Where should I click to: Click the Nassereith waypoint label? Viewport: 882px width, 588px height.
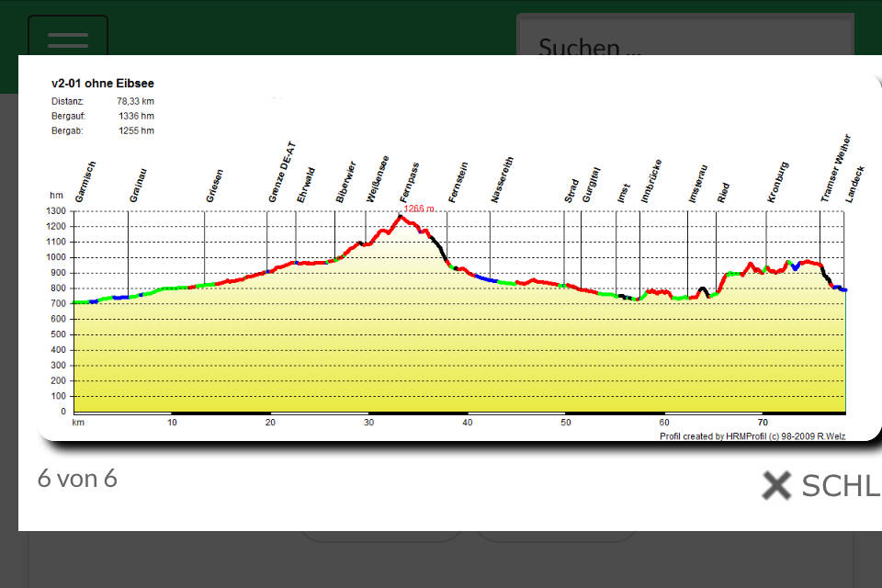[x=502, y=179]
